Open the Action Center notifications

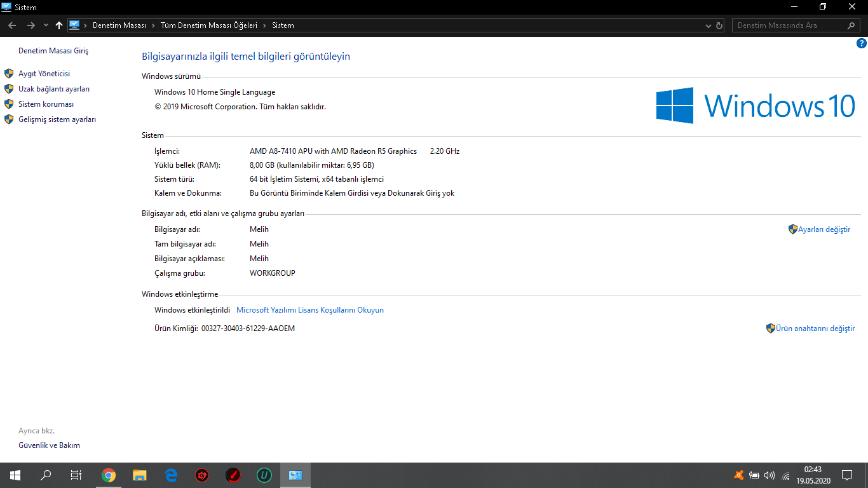[846, 475]
